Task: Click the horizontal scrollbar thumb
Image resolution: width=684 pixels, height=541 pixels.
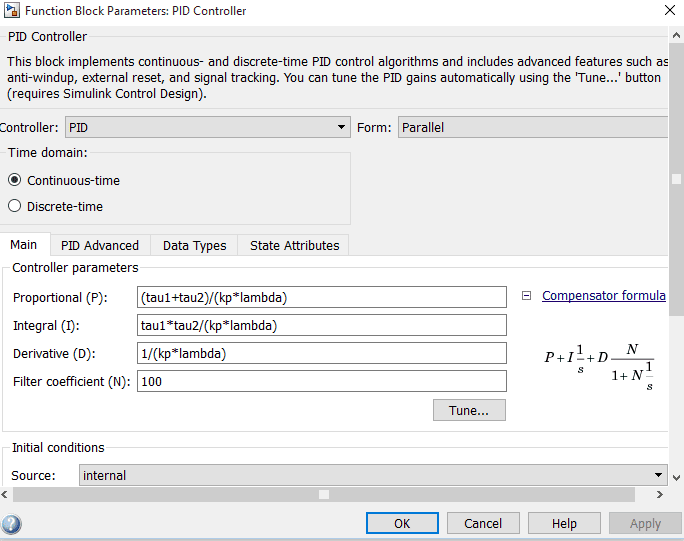Action: click(323, 495)
